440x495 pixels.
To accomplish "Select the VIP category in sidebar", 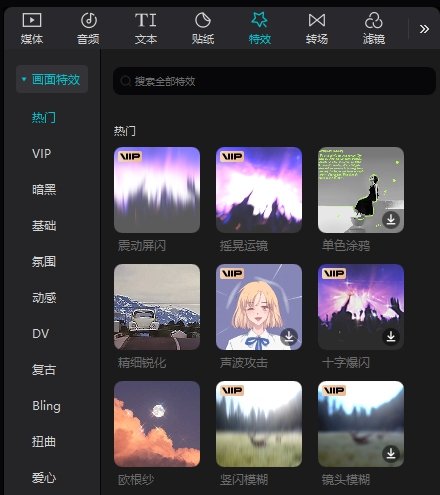I will 42,154.
